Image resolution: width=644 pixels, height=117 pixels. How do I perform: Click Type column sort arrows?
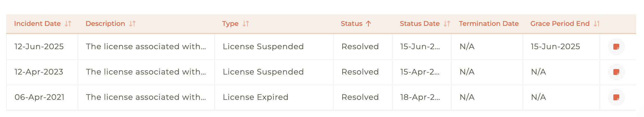tap(246, 24)
